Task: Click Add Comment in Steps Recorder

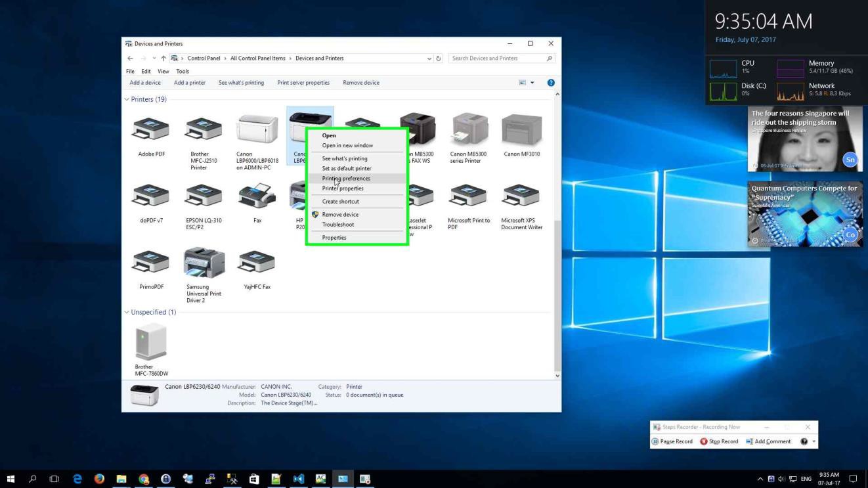Action: [768, 441]
